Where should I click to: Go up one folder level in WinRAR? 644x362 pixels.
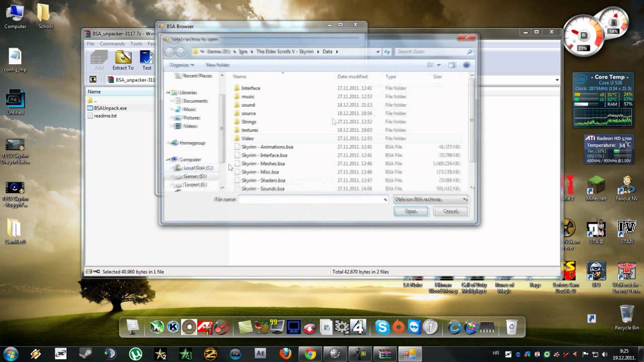(93, 79)
